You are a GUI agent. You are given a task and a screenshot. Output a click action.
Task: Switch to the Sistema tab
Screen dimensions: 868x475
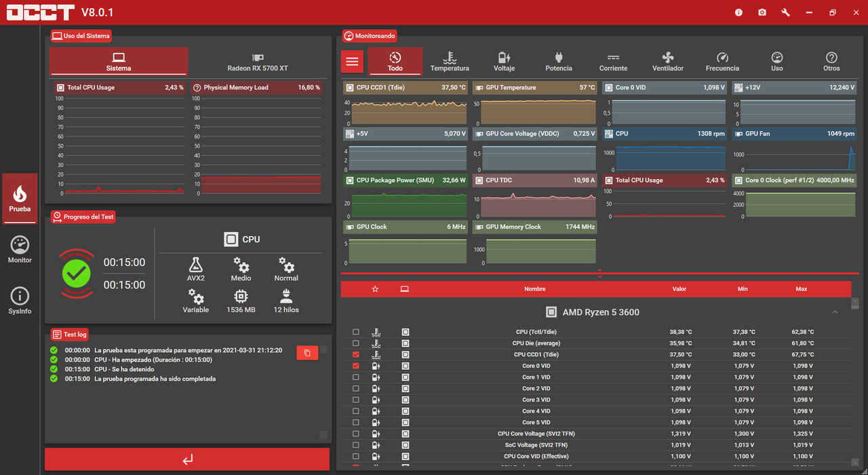point(119,61)
